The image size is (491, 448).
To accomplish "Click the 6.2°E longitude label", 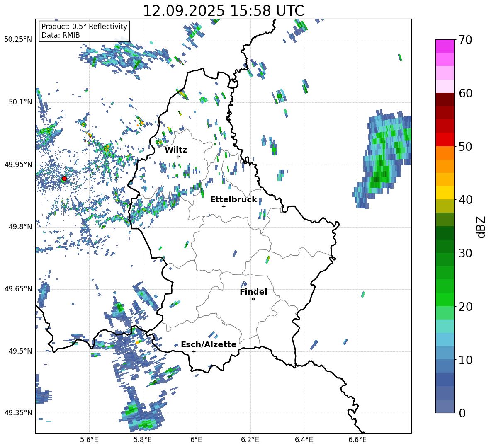I will [250, 440].
